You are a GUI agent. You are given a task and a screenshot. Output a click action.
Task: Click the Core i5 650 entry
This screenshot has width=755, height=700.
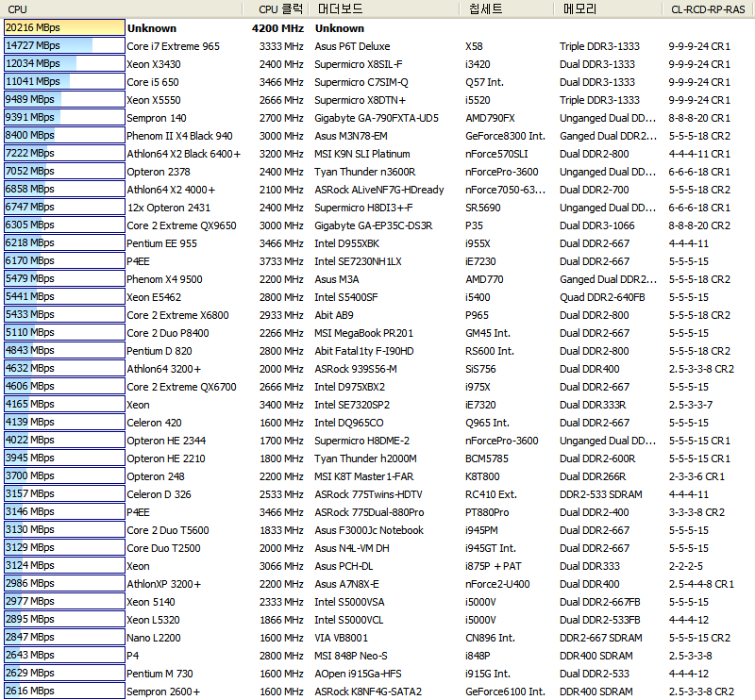153,82
